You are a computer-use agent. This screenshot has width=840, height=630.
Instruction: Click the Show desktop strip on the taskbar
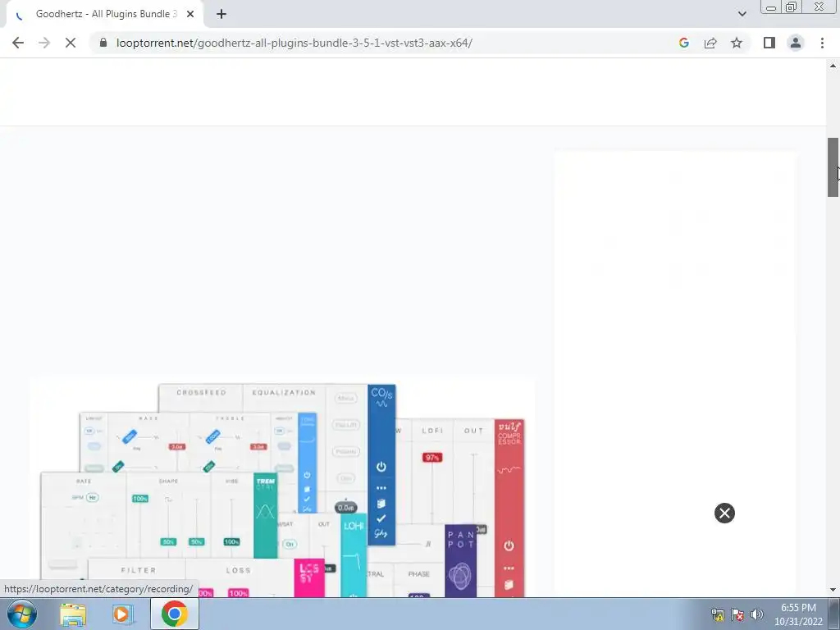click(x=834, y=614)
